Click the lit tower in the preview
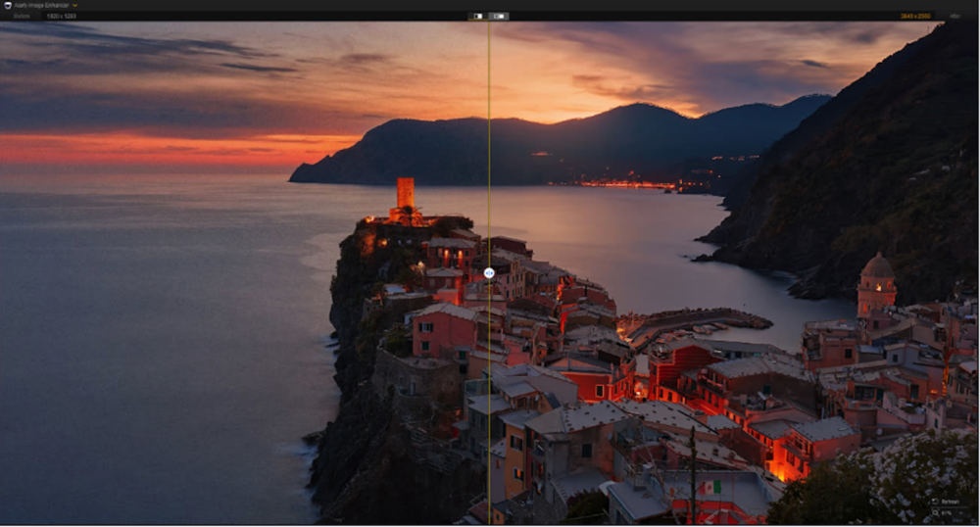Screen dimensions: 980x527 (x=405, y=192)
